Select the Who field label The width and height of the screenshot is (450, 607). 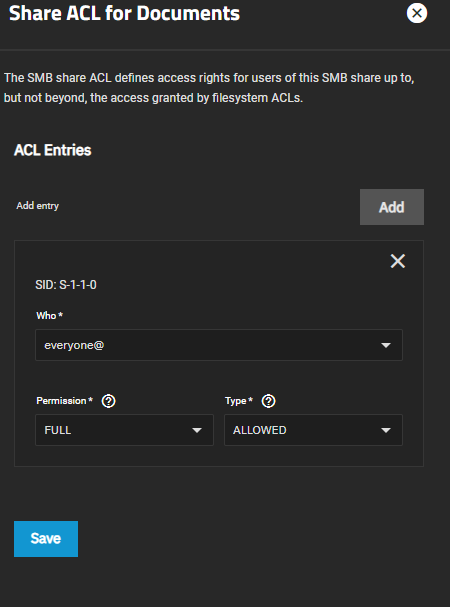coord(50,316)
